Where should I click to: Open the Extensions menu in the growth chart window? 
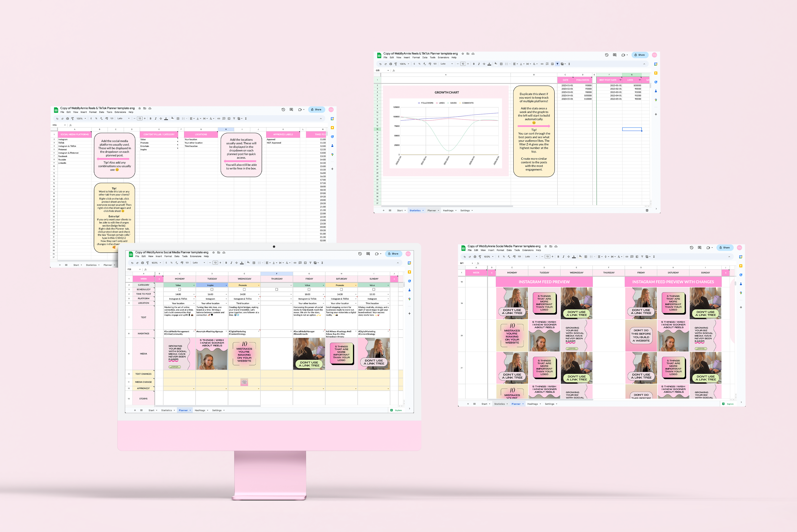coord(443,57)
